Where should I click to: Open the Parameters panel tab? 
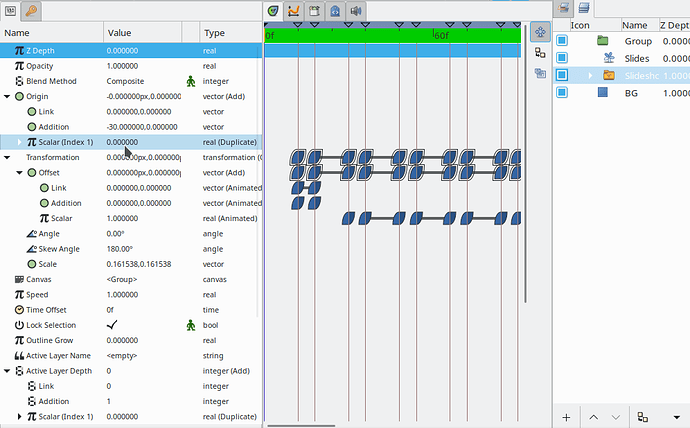[x=11, y=11]
